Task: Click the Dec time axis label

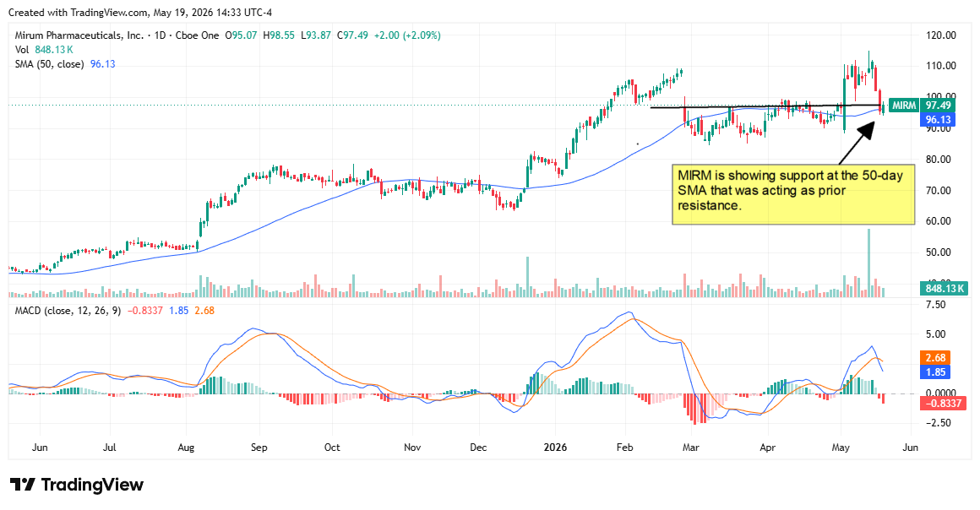Action: tap(479, 448)
